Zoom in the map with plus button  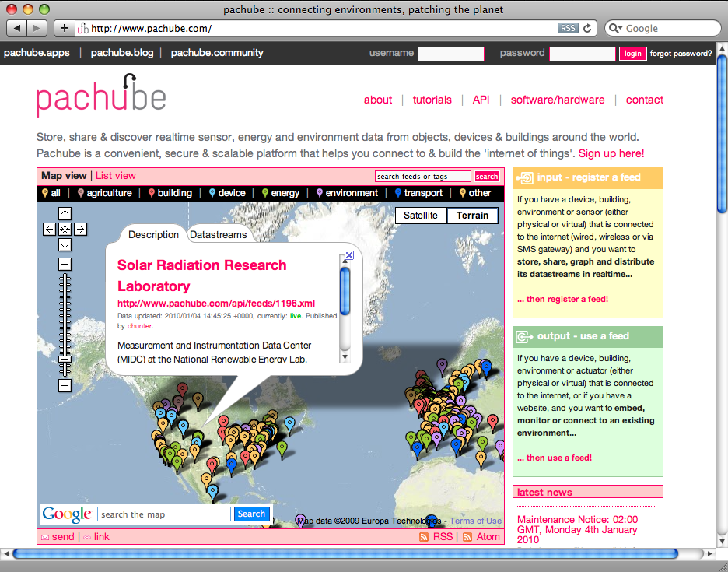click(65, 265)
